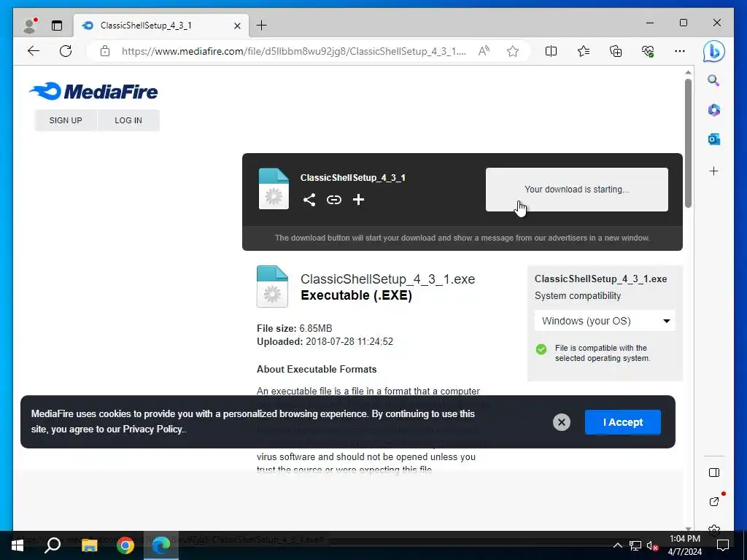Open Windows taskbar search
The image size is (747, 560).
(x=53, y=545)
